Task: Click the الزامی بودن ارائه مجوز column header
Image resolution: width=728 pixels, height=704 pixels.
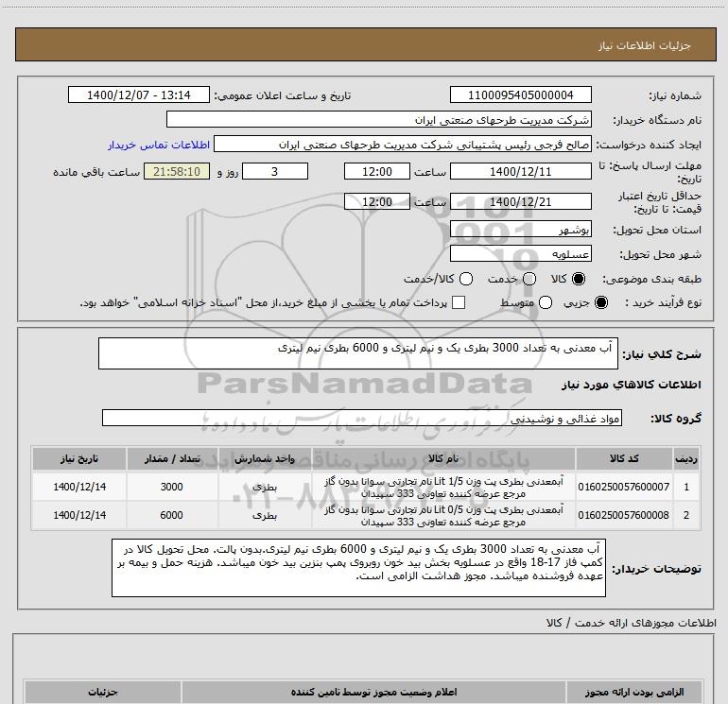Action: point(634,692)
